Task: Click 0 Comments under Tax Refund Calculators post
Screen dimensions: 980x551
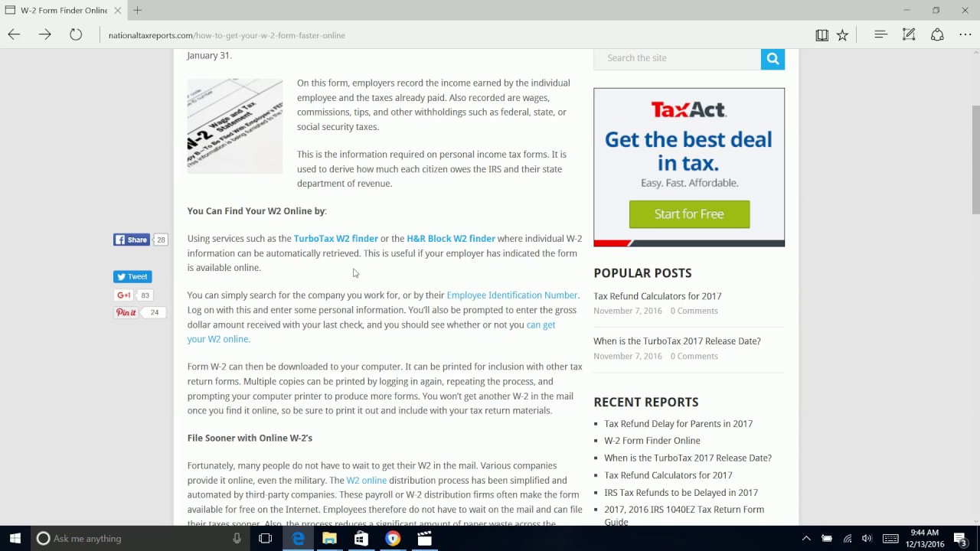Action: [694, 311]
